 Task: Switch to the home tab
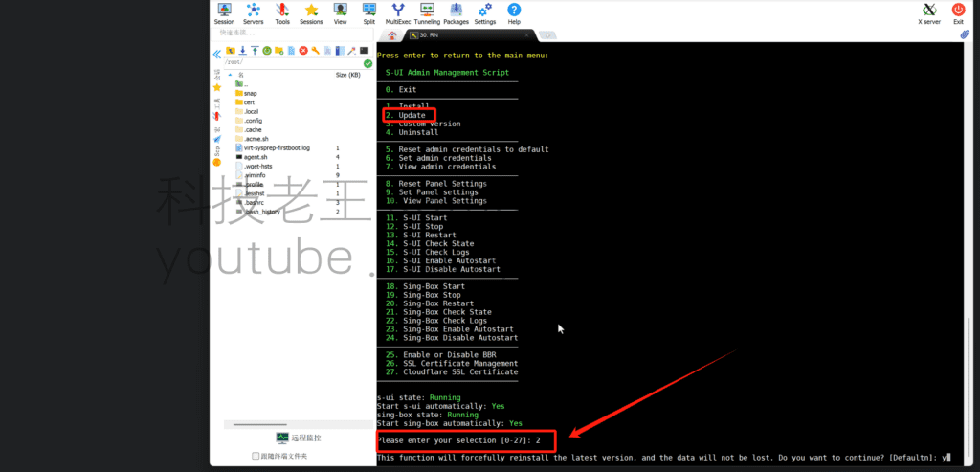tap(391, 35)
